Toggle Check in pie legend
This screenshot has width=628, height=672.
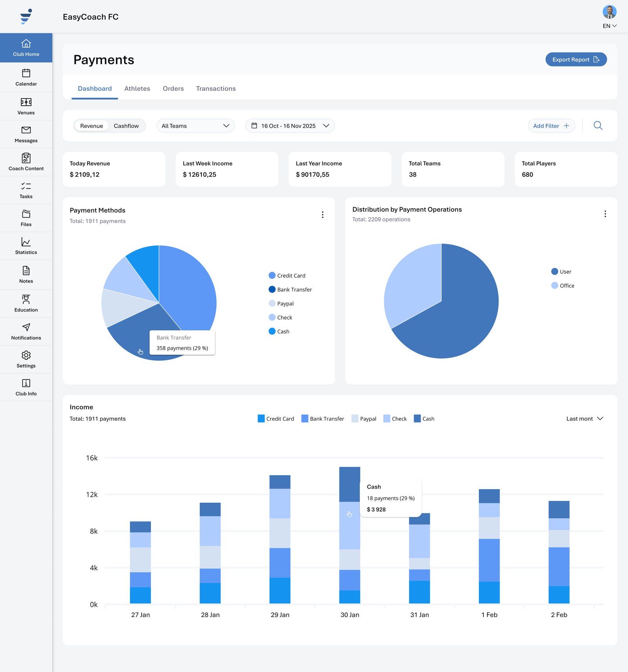pyautogui.click(x=280, y=317)
